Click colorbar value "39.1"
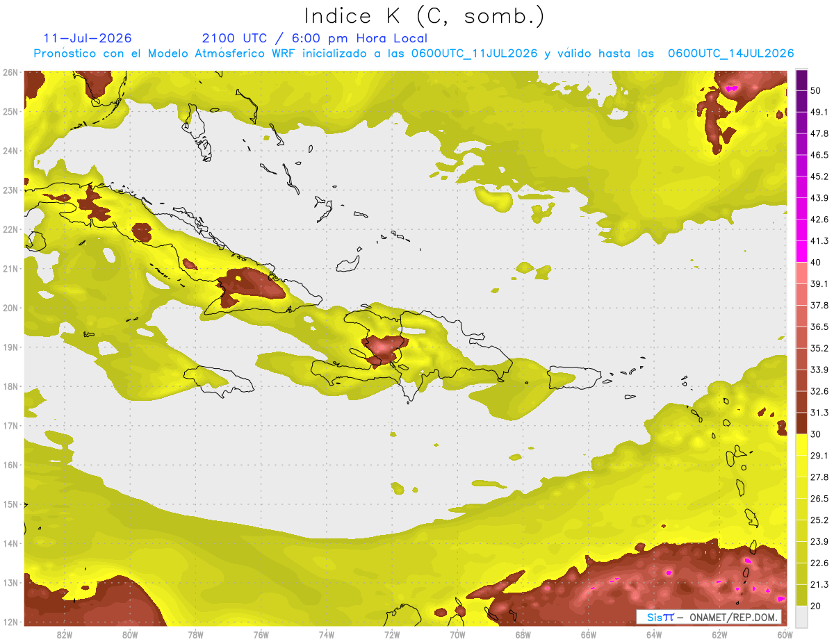The image size is (834, 644). pyautogui.click(x=819, y=283)
